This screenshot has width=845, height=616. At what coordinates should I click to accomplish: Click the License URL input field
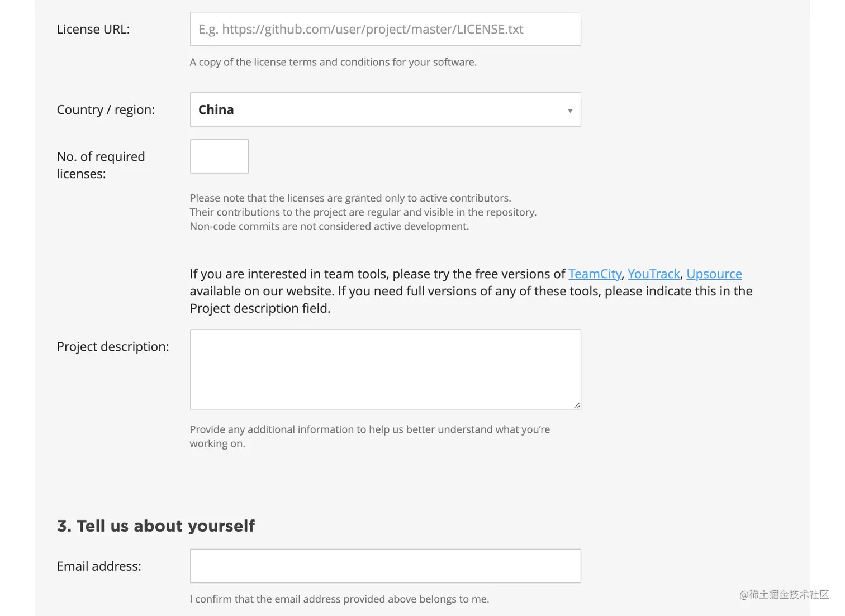385,29
